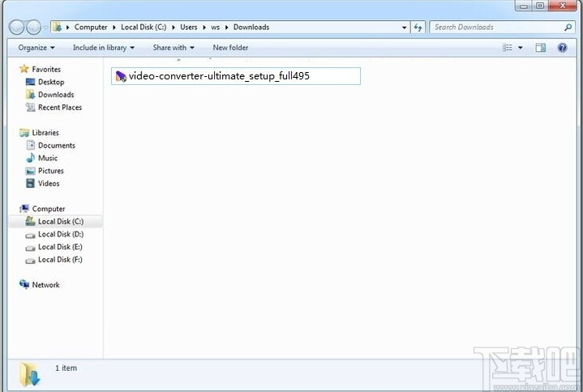Click the Downloads folder icon under Favorites
The width and height of the screenshot is (583, 392).
click(x=30, y=94)
